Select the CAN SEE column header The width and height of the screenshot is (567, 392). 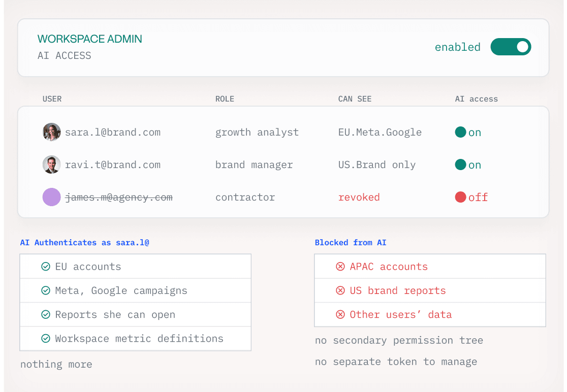click(x=355, y=99)
